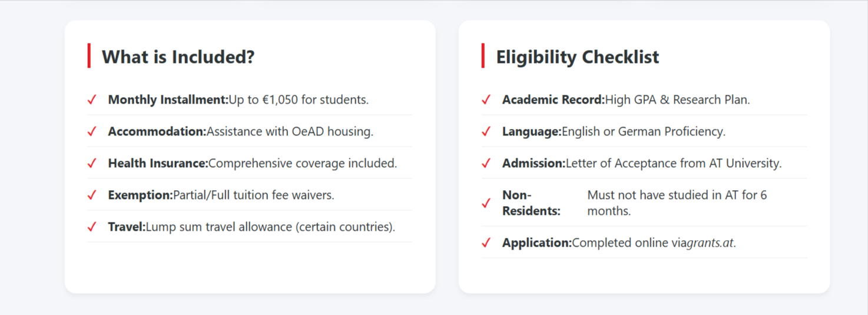This screenshot has height=315, width=868.
Task: Click the checkmark beside Monthly Installment
Action: click(x=92, y=100)
